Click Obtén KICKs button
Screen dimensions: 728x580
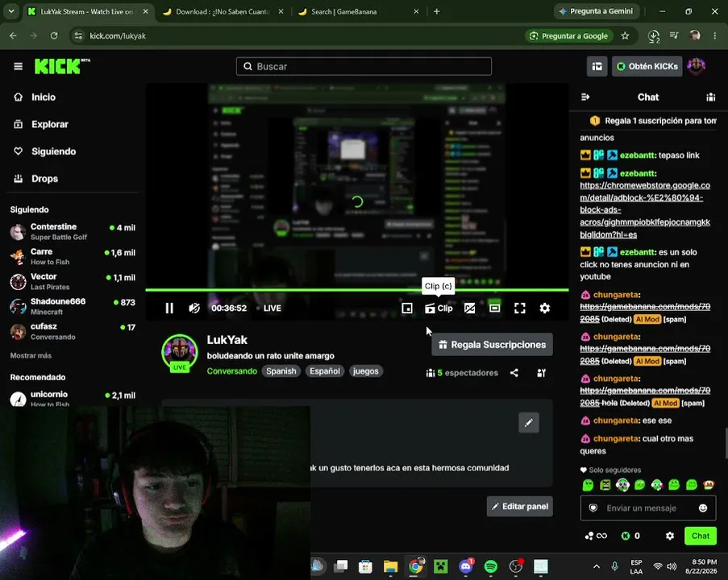coord(647,66)
